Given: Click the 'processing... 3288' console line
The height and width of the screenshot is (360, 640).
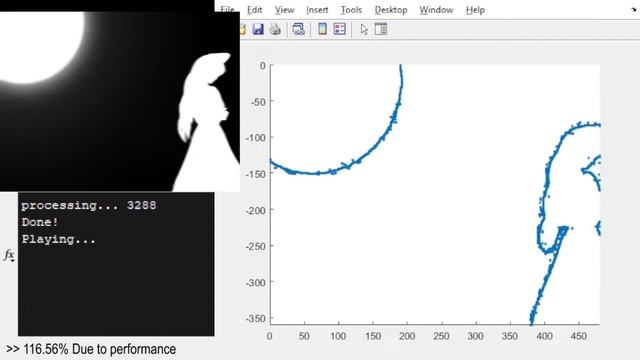Looking at the screenshot, I should click(89, 205).
